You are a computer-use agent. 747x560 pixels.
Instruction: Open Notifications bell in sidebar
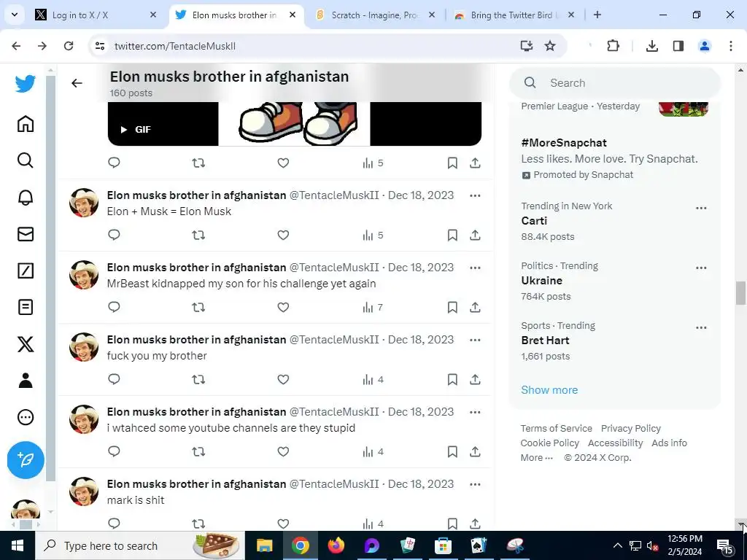[x=26, y=197]
